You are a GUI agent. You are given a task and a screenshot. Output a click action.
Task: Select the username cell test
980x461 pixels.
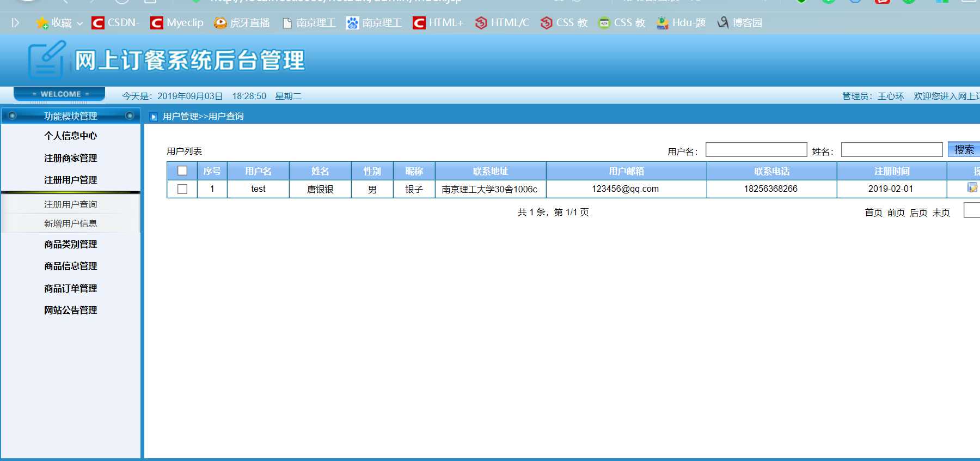258,189
